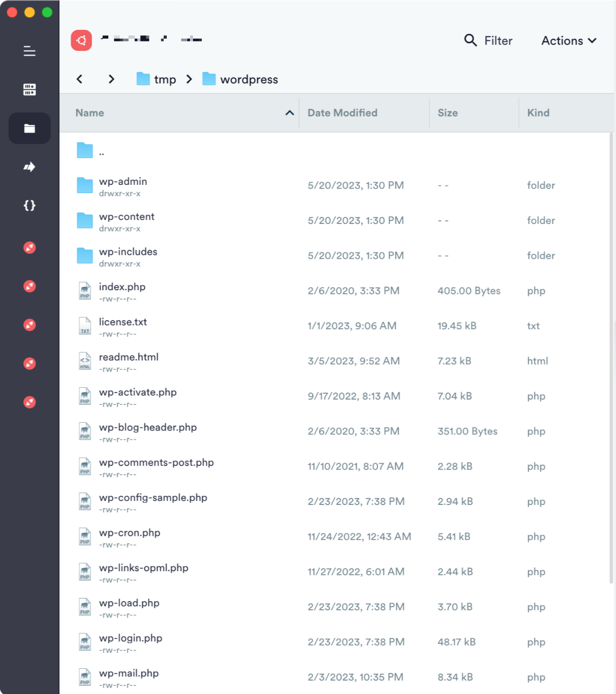Select 'wp-includes' file name
The height and width of the screenshot is (694, 616).
tap(128, 252)
